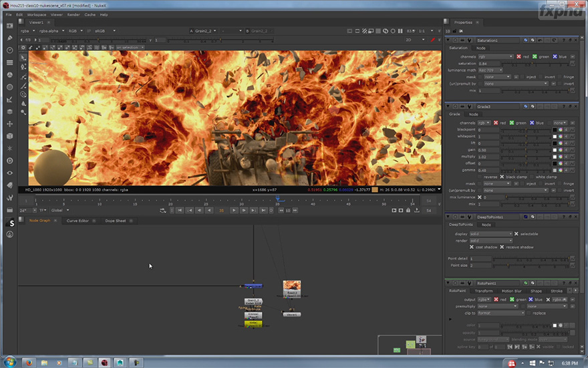Play backward in the timeline
Image resolution: width=588 pixels, height=368 pixels.
[x=210, y=210]
